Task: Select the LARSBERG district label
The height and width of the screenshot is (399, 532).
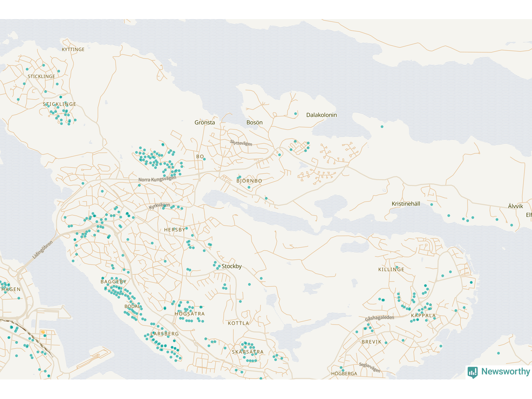Action: pos(165,334)
